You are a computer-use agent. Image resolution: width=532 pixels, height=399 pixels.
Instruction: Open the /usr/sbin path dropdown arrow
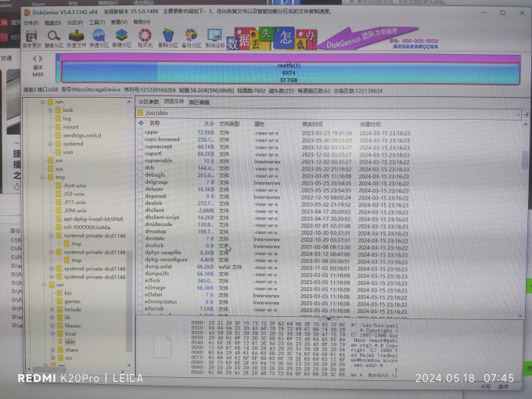[518, 114]
